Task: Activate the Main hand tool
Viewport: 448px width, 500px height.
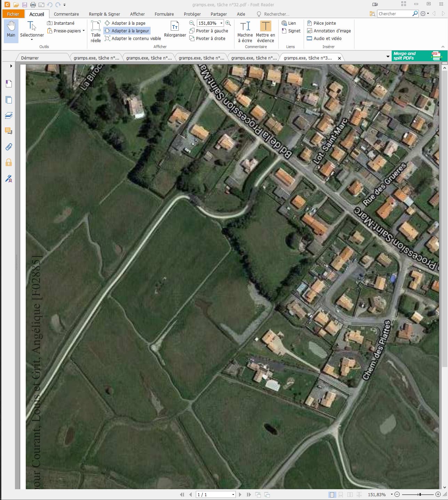Action: pos(11,31)
